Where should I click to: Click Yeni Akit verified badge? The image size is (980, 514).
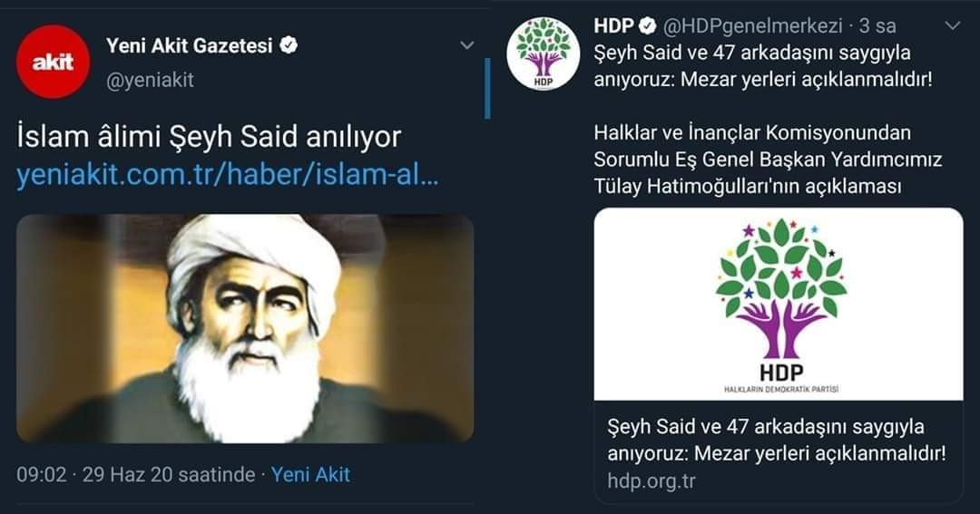(289, 45)
